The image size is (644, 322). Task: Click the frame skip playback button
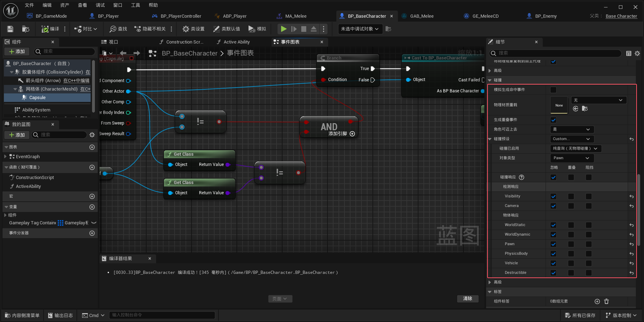click(x=294, y=29)
